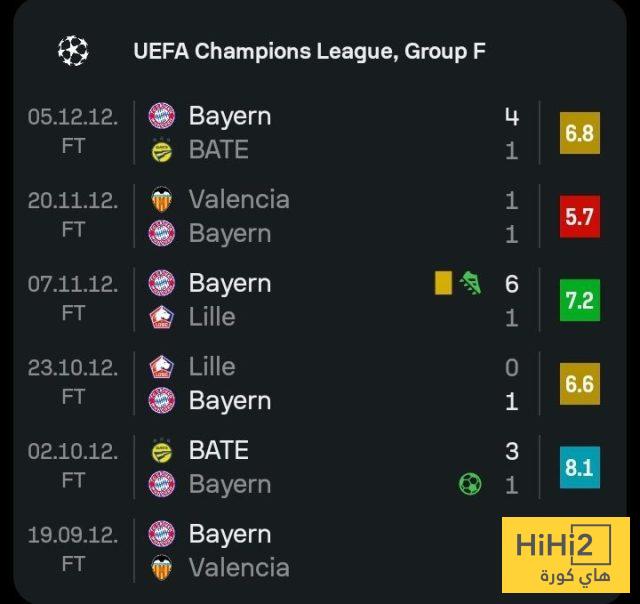Click Bayern crest in the 05.12.12 match
The width and height of the screenshot is (640, 604).
click(161, 116)
